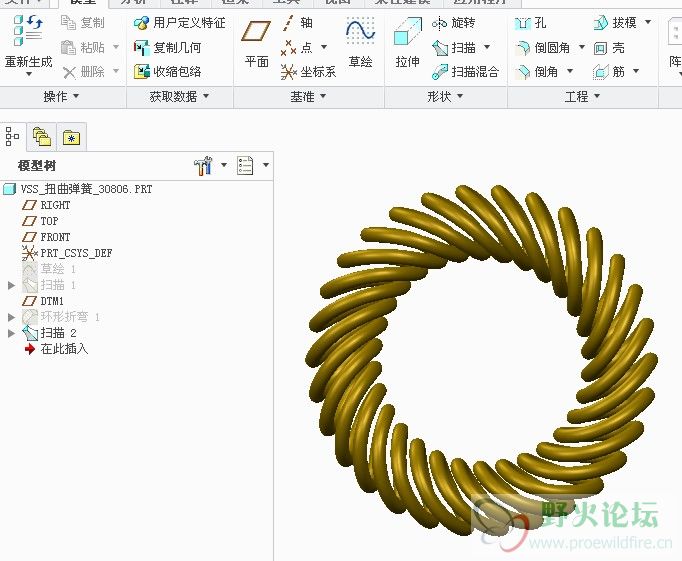Expand the Shapes (形状) group menu
682x561 pixels.
445,97
